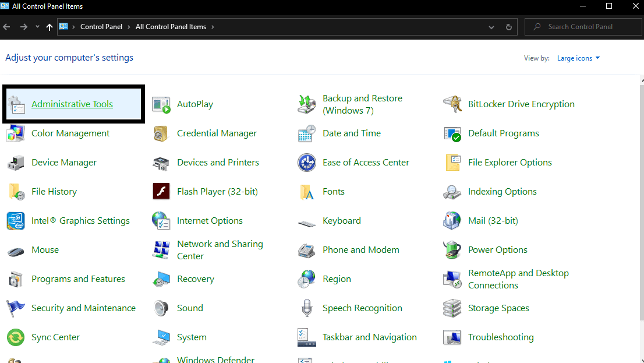Open the View by Large icons dropdown
Viewport: 644px width, 363px height.
pos(578,58)
